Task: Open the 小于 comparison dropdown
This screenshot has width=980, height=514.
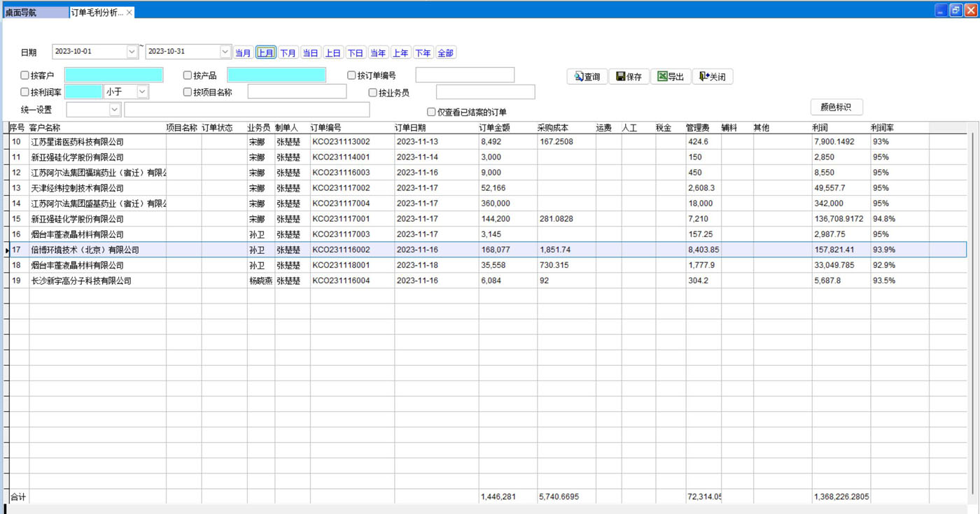Action: 143,92
